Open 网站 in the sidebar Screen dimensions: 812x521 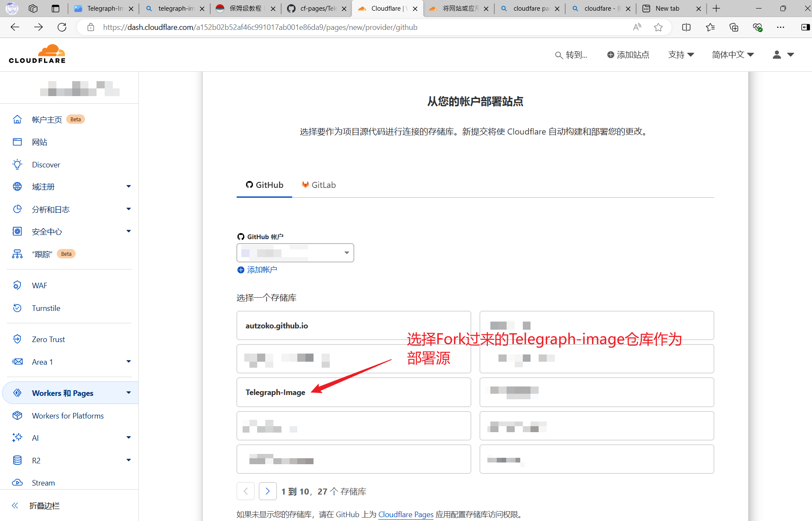[40, 142]
